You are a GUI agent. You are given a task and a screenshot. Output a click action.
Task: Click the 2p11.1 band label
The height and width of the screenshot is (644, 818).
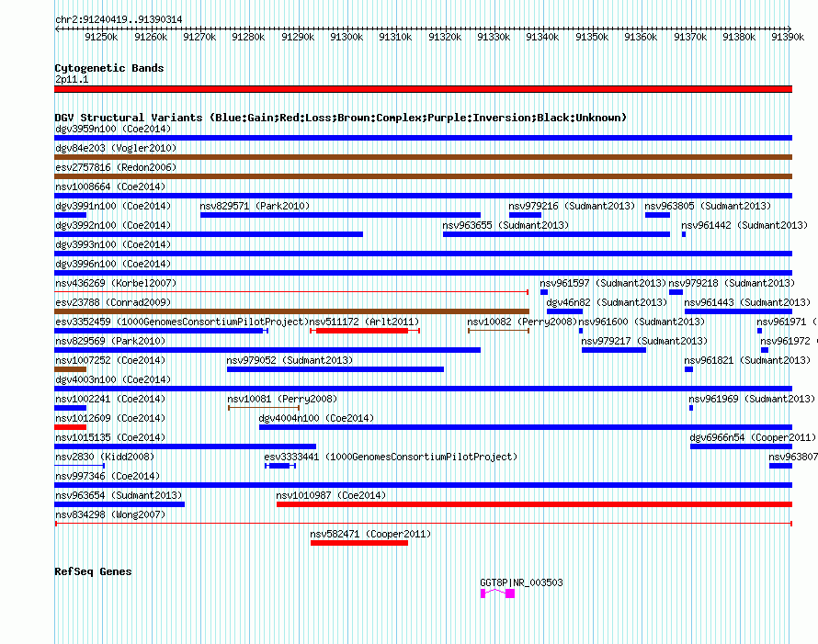[72, 79]
